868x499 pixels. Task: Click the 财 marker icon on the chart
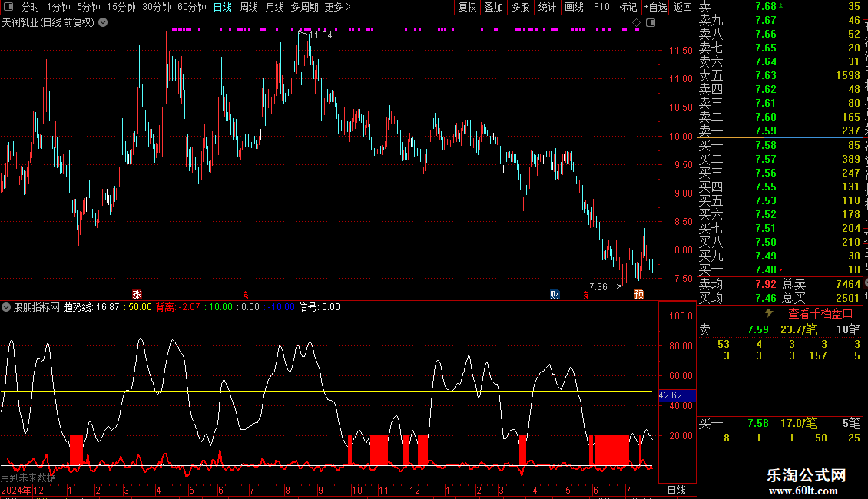tap(555, 295)
